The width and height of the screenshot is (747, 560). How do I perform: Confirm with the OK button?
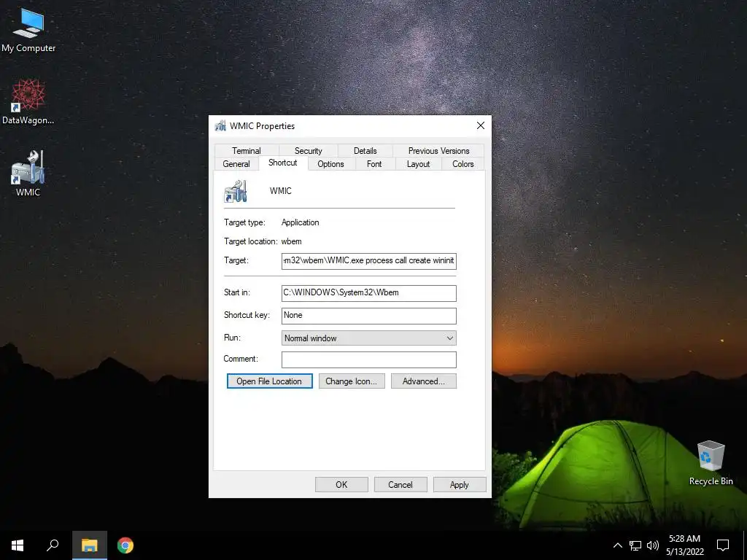point(341,485)
